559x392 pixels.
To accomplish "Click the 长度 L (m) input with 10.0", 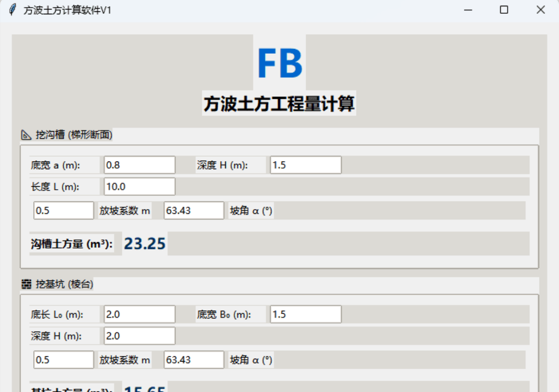I will pyautogui.click(x=139, y=186).
